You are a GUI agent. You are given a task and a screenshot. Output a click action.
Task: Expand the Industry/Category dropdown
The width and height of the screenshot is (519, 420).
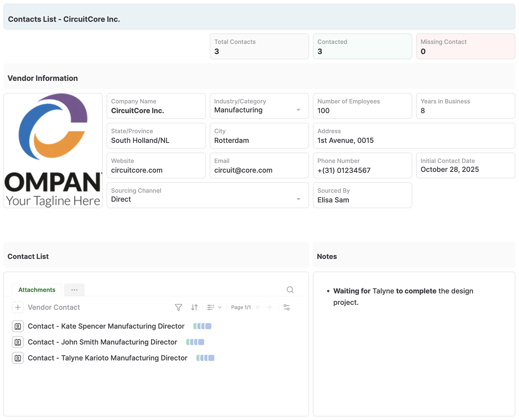coord(299,110)
